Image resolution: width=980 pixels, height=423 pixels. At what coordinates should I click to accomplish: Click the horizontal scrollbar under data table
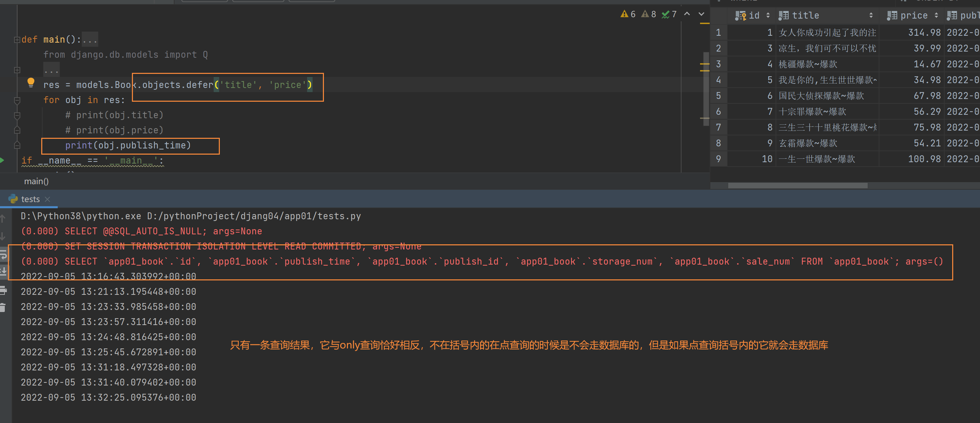coord(797,186)
